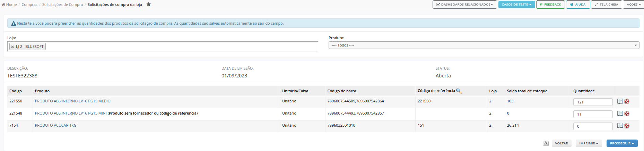
Task: Open book icon for PG15 MINI row
Action: point(620,114)
